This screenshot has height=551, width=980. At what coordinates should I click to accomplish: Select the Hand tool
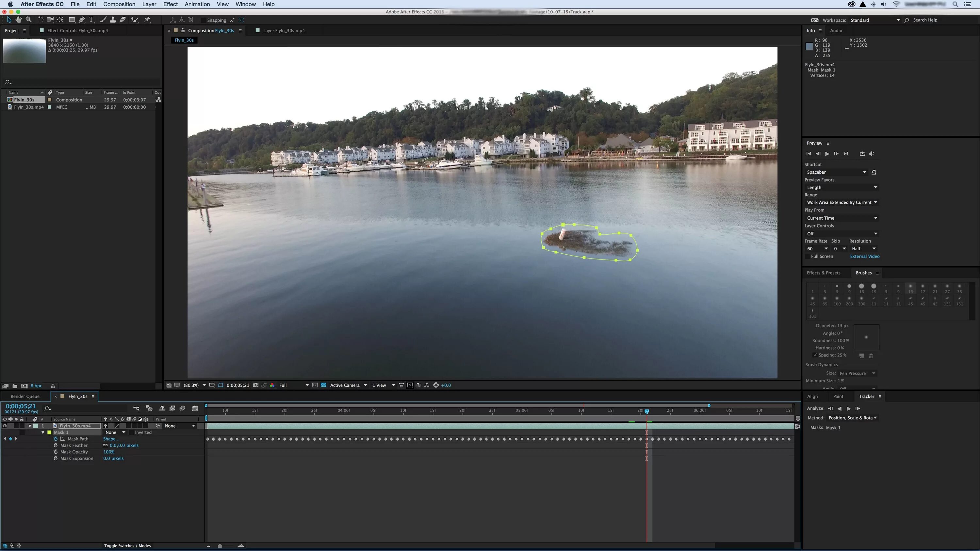pos(18,20)
